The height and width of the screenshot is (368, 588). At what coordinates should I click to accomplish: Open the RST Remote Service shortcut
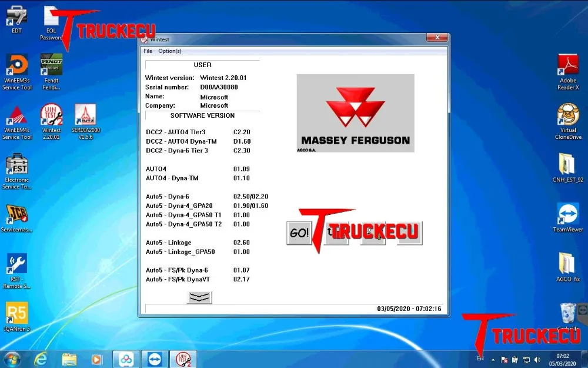point(17,271)
